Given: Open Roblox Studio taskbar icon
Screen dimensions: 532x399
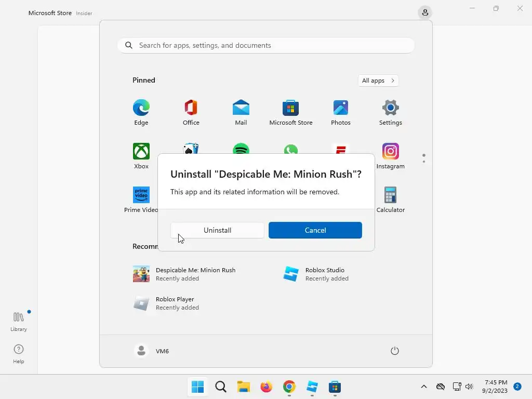Looking at the screenshot, I should [312, 387].
